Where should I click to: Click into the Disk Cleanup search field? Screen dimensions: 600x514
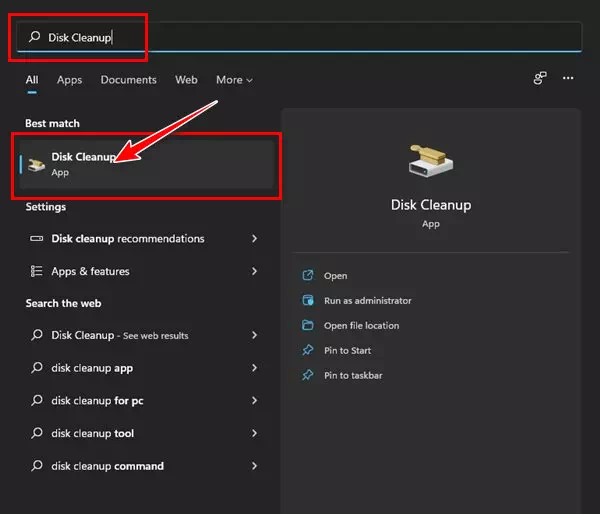[298, 37]
